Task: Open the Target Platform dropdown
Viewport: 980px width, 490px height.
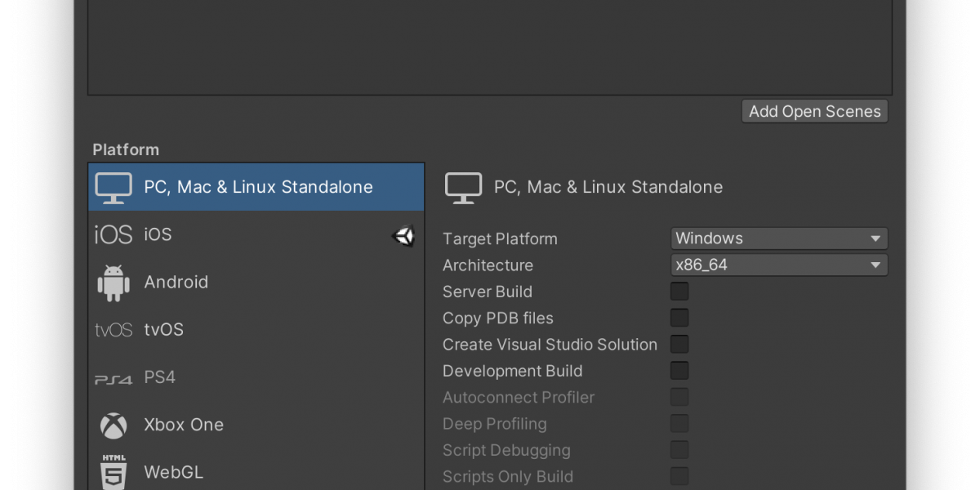Action: pyautogui.click(x=779, y=238)
